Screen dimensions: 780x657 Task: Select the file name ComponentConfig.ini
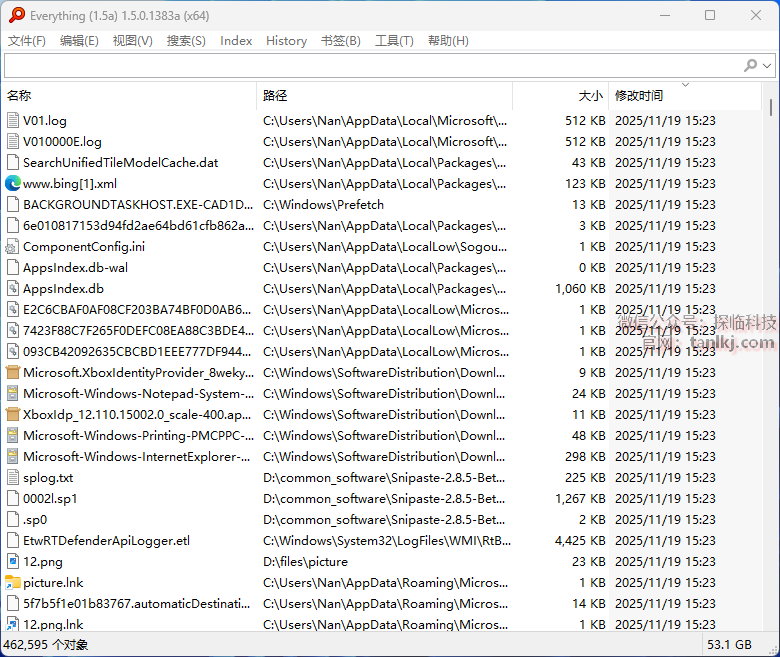click(x=84, y=247)
